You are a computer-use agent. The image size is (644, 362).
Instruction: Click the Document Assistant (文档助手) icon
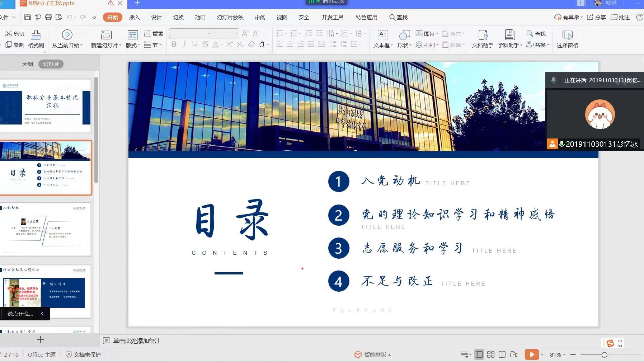(x=483, y=35)
